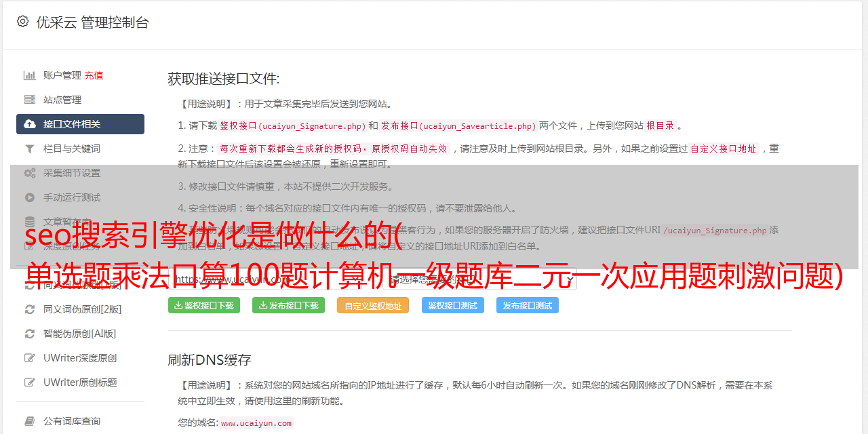Click the green 鉴权接口下载 button
Screen dimensions: 868x434
204,306
